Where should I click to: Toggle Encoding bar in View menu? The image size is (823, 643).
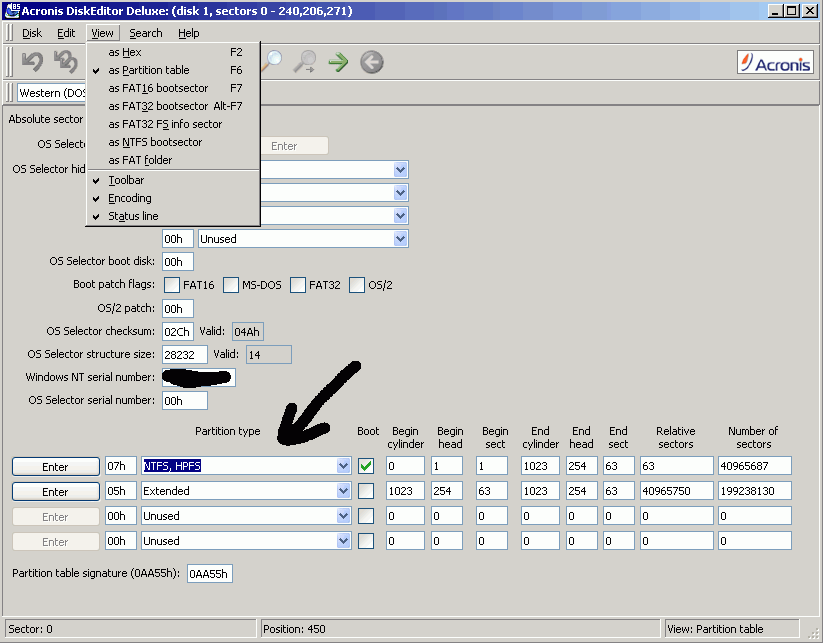point(173,198)
